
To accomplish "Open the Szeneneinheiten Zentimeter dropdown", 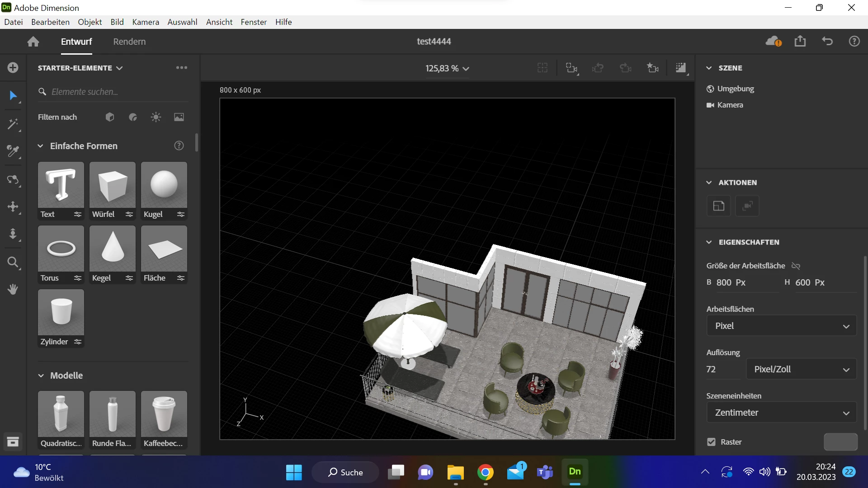I will [x=781, y=413].
